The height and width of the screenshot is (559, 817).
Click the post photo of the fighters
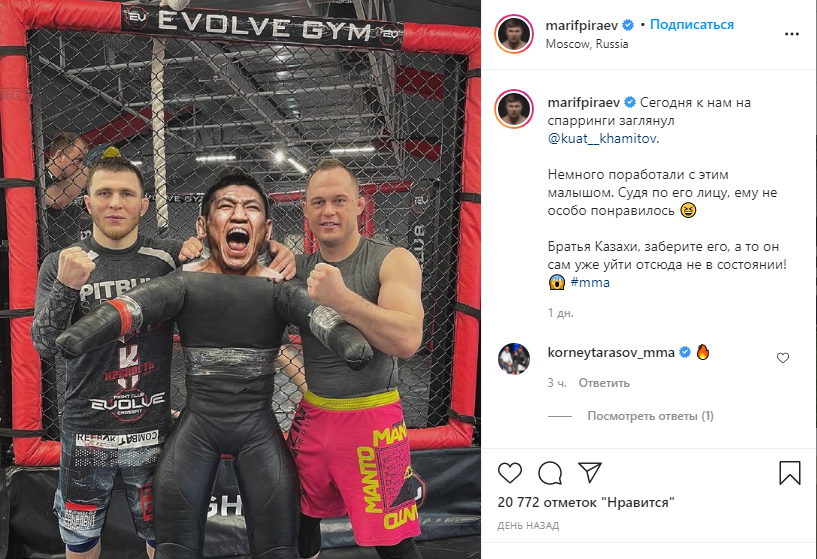click(x=240, y=279)
